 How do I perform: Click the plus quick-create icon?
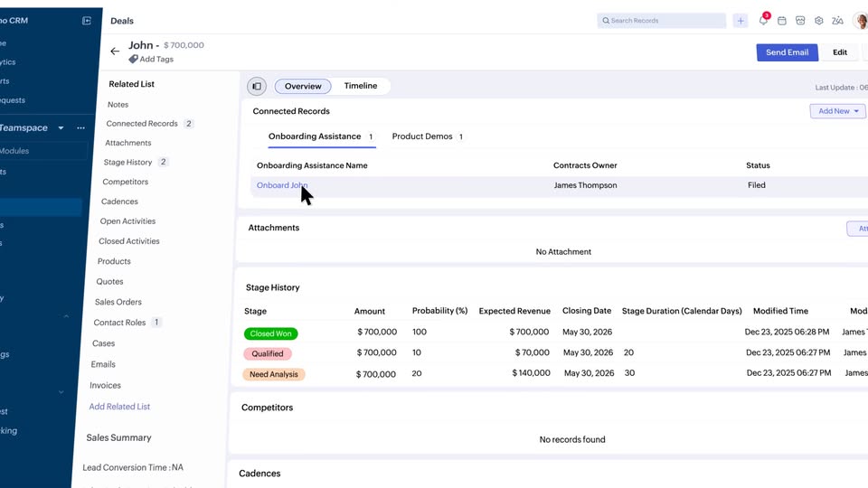click(741, 21)
